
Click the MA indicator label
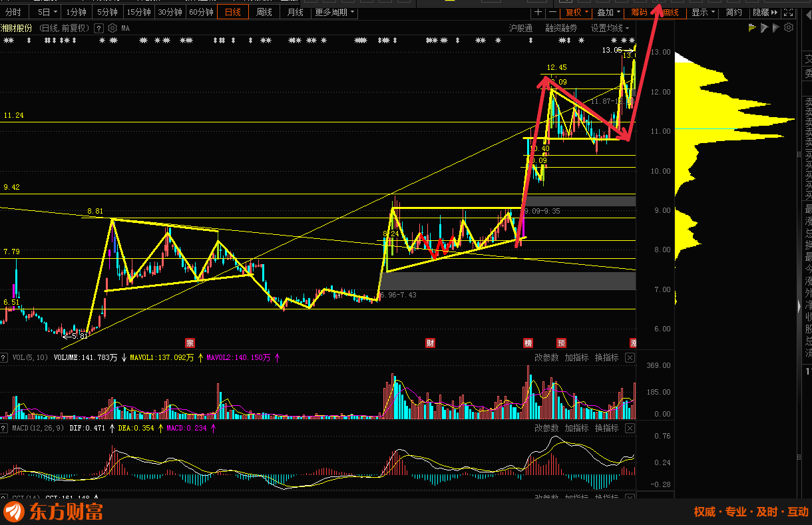[126, 28]
